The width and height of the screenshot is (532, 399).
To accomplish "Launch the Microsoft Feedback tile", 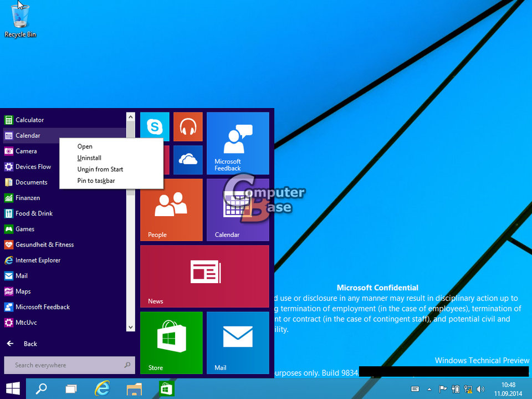I will tap(238, 143).
